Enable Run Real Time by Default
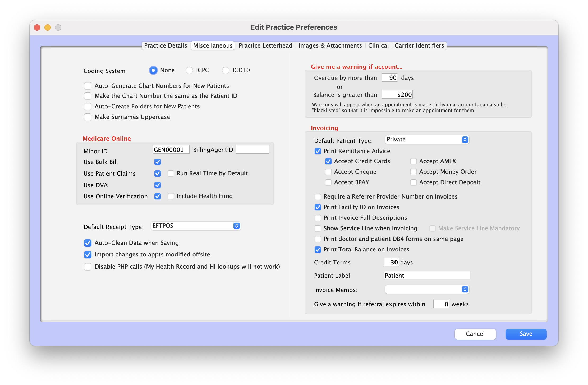This screenshot has height=385, width=588. click(171, 173)
